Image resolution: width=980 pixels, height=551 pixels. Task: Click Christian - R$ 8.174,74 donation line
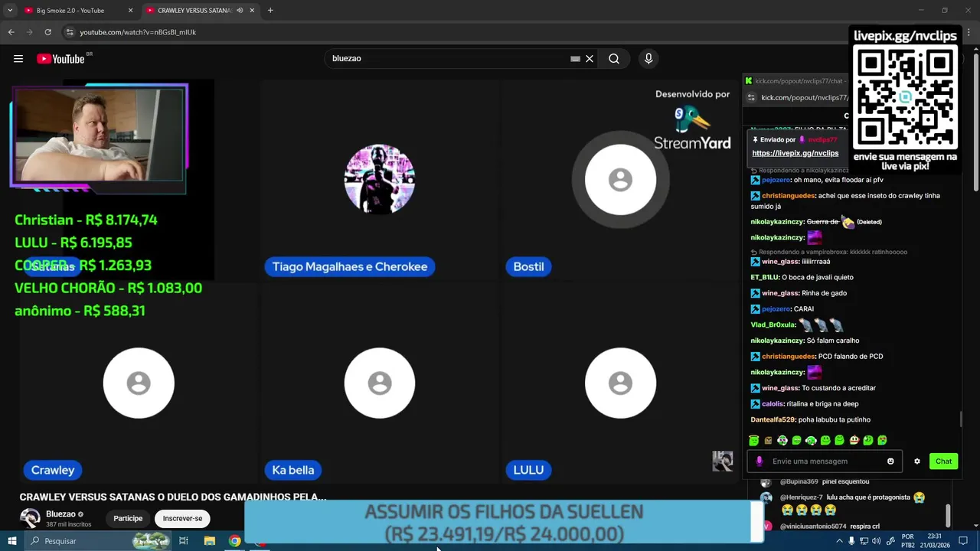(86, 220)
